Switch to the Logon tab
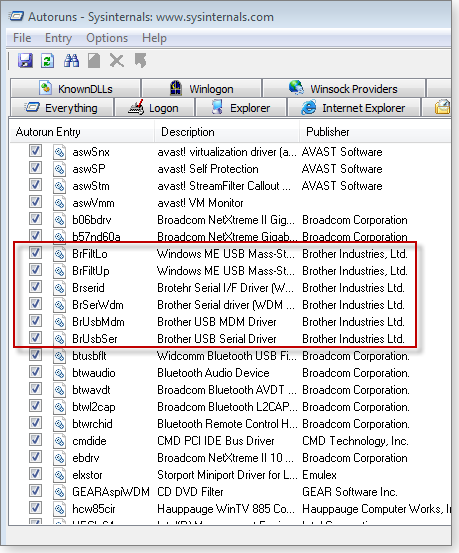Image resolution: width=459 pixels, height=553 pixels. (155, 108)
